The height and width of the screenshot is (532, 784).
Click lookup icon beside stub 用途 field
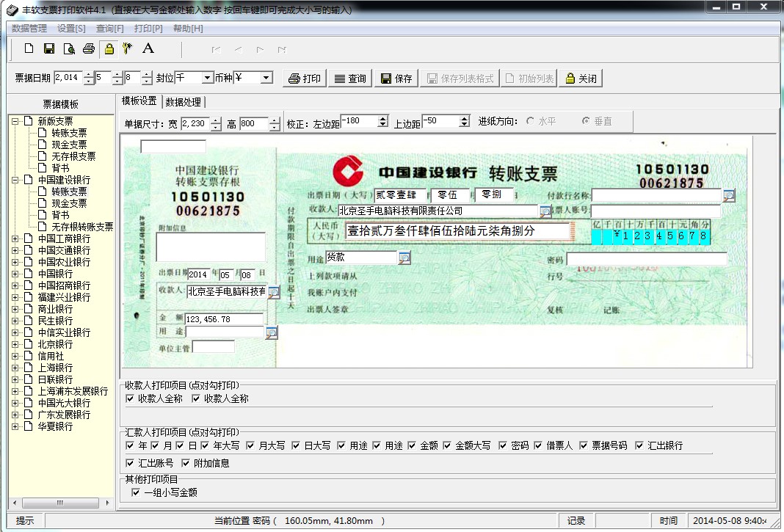(x=271, y=332)
